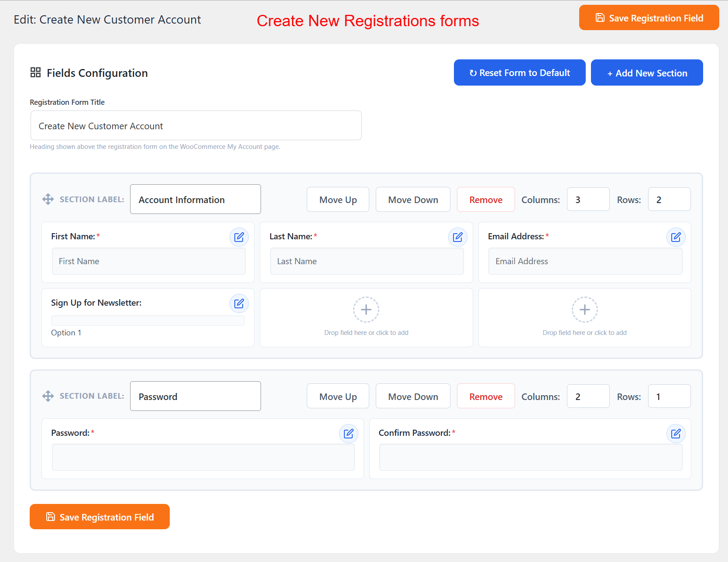
Task: Set Columns value for Account Information section
Action: 588,199
